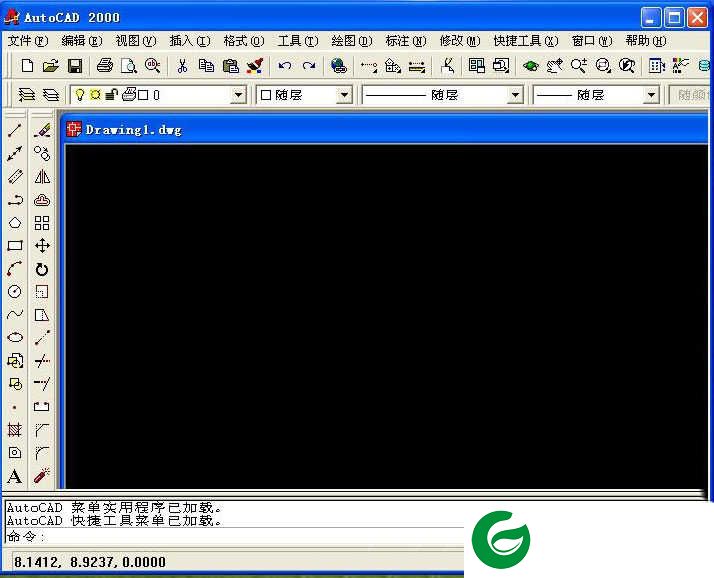Viewport: 714px width, 578px height.
Task: Select the Trim tool
Action: (42, 361)
